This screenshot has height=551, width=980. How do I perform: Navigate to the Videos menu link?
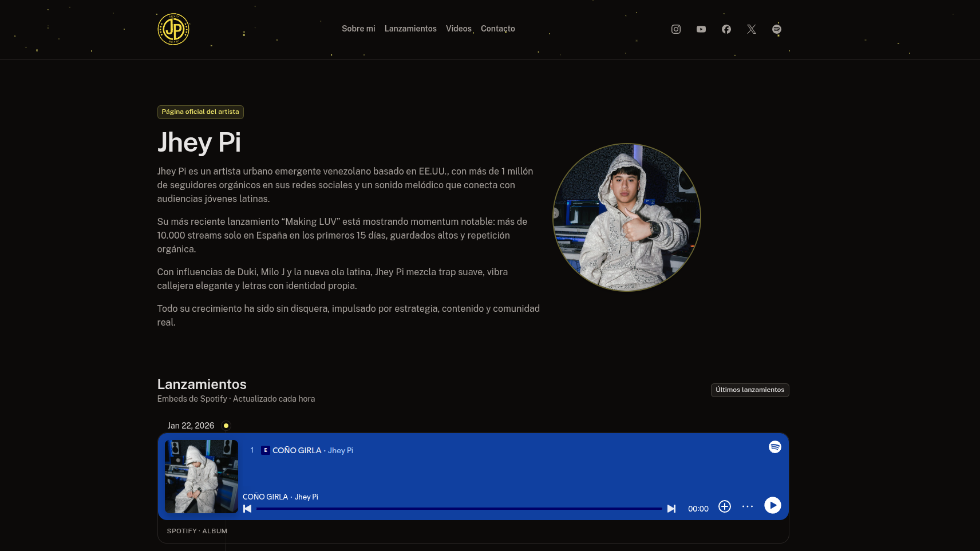[x=459, y=29]
